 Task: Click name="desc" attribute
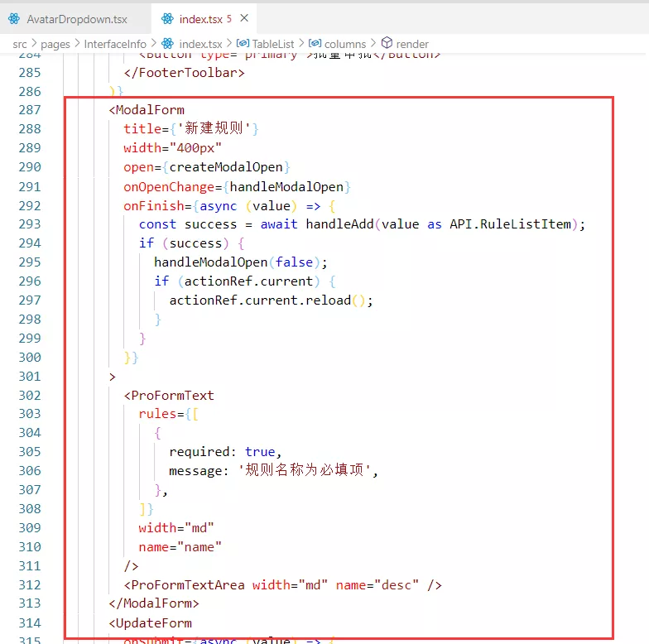coord(377,585)
